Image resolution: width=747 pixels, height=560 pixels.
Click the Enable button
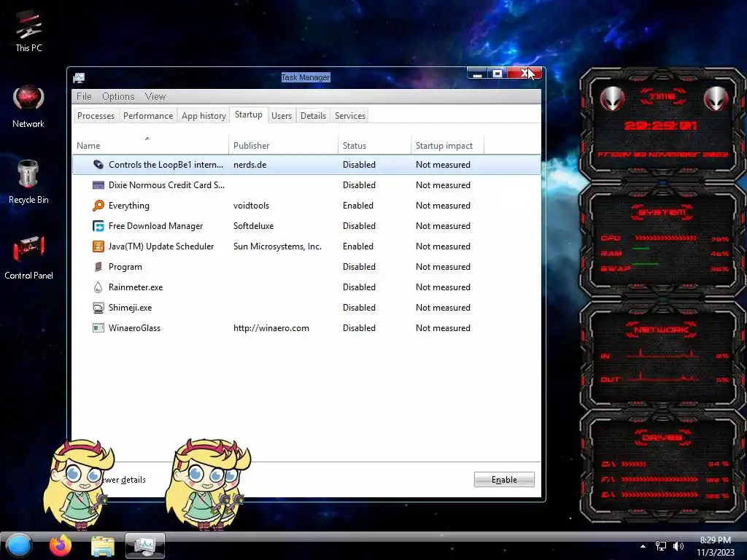point(504,480)
